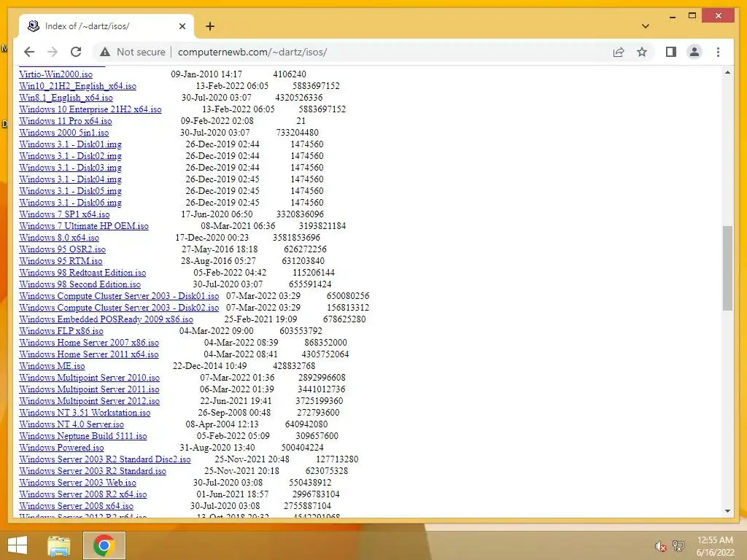Download Win10_21H2_English_x64.iso
The height and width of the screenshot is (560, 747).
(x=77, y=86)
